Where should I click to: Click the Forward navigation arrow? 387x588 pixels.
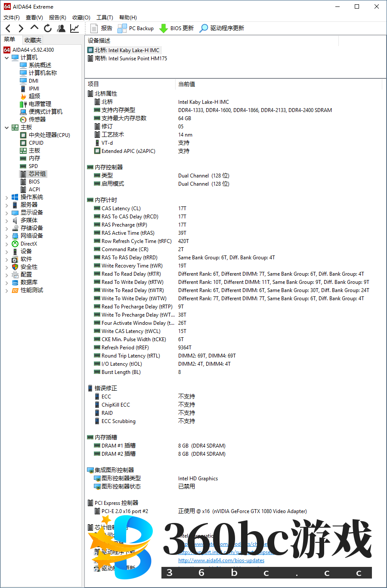[x=21, y=28]
